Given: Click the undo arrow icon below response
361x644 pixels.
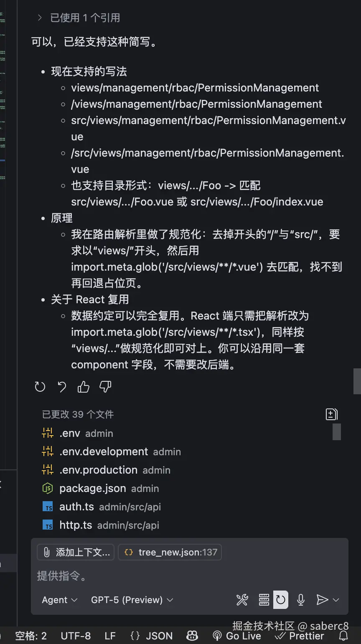Looking at the screenshot, I should (x=62, y=387).
